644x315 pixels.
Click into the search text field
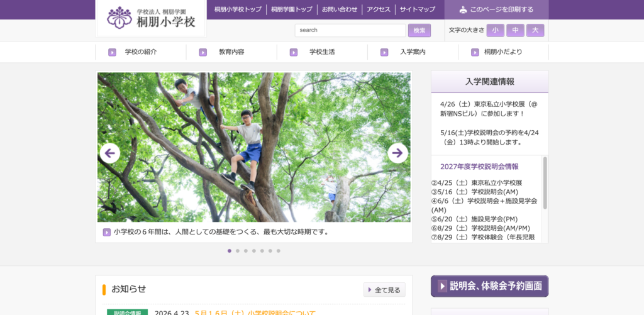point(350,30)
